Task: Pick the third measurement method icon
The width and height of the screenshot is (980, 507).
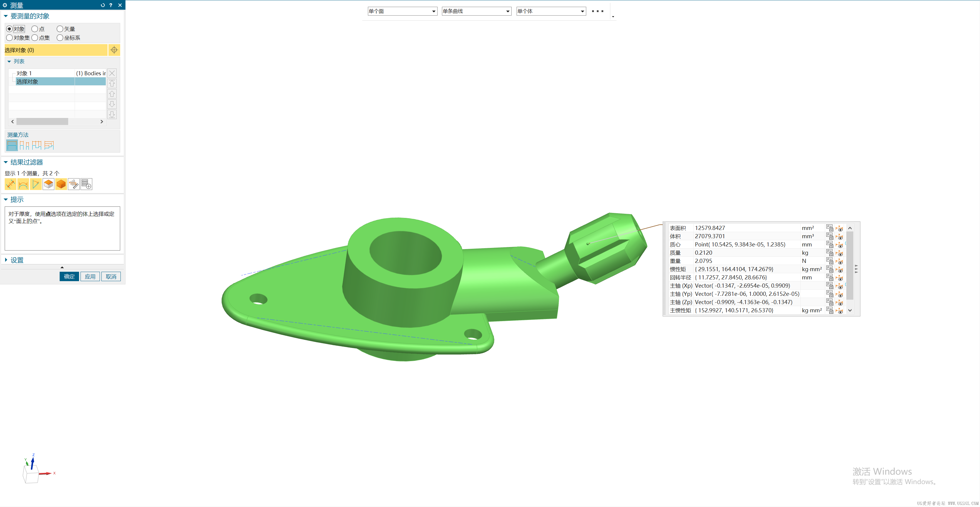Action: [x=36, y=145]
